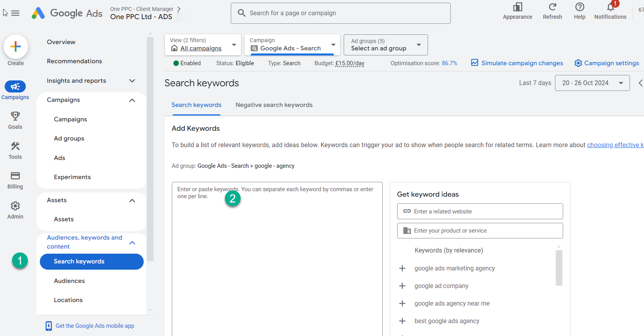Switch to Search keywords tab

point(196,105)
